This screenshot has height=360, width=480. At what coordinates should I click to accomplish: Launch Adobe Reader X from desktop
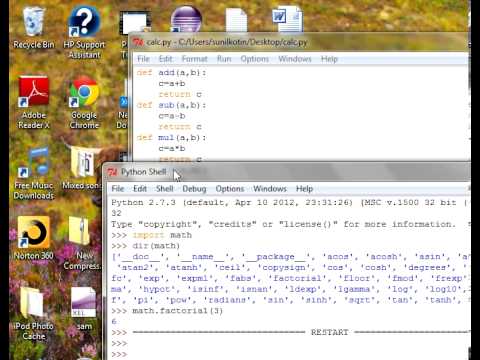[34, 103]
